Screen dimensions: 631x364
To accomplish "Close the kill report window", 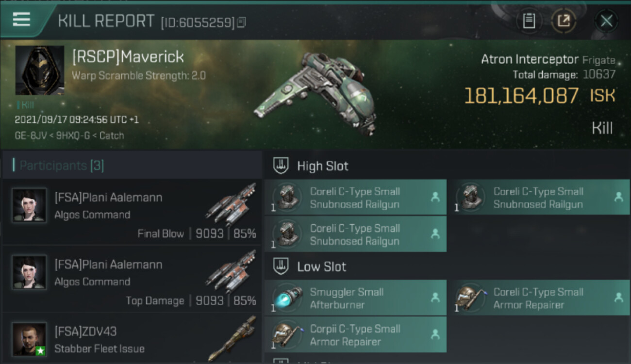I will coord(606,21).
